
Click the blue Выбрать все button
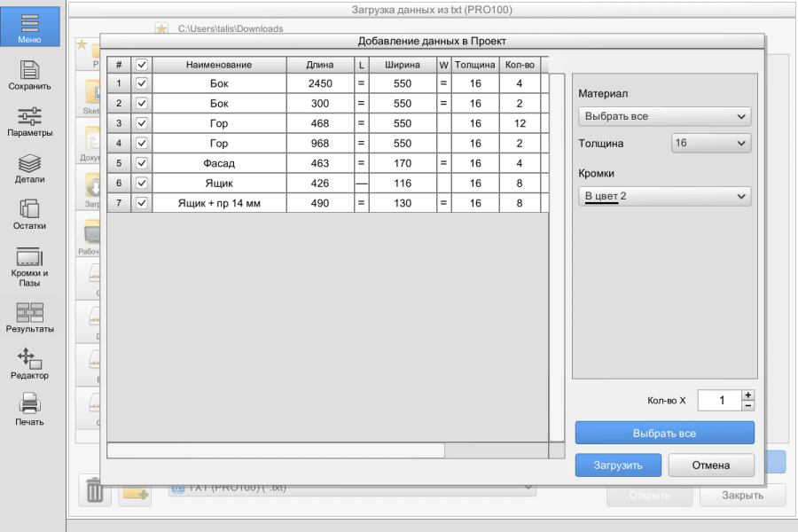[x=665, y=434]
